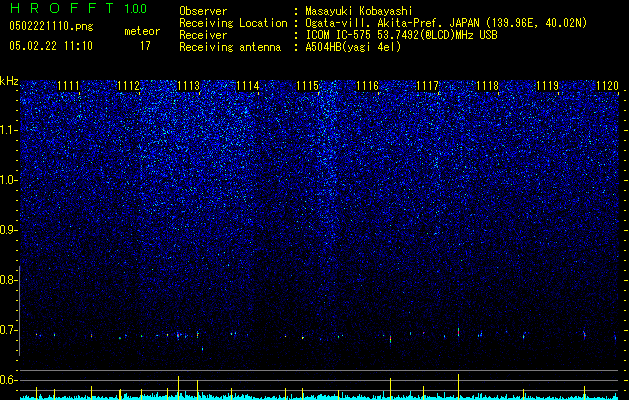Viewport: 629px width, 400px height.
Task: Click the ICOM IC-575 receiver description
Action: click(x=401, y=35)
